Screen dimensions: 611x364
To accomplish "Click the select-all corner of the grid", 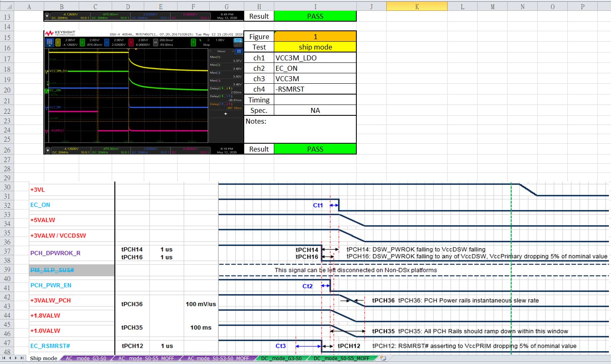I will click(7, 7).
